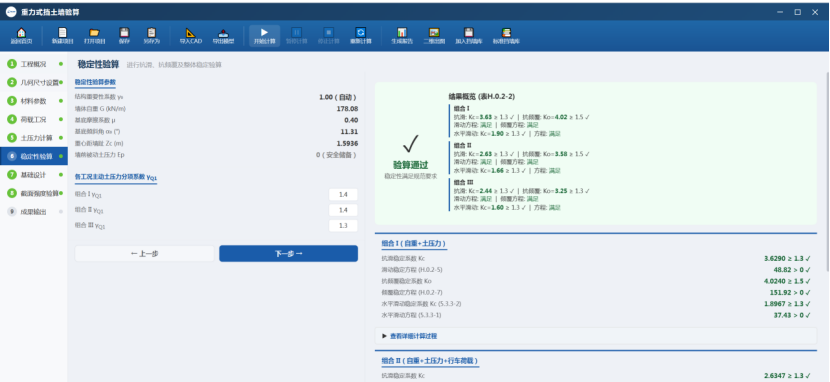
Task: Click the 基底倾斜角 value 11.31
Action: (x=349, y=132)
